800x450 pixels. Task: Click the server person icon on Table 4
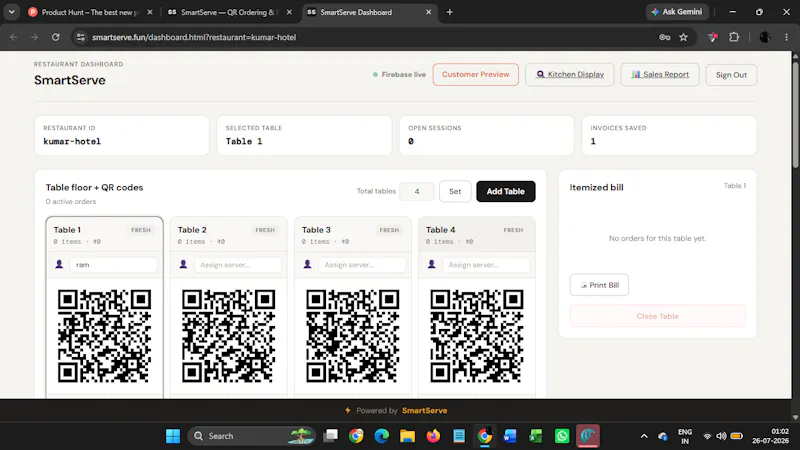432,264
